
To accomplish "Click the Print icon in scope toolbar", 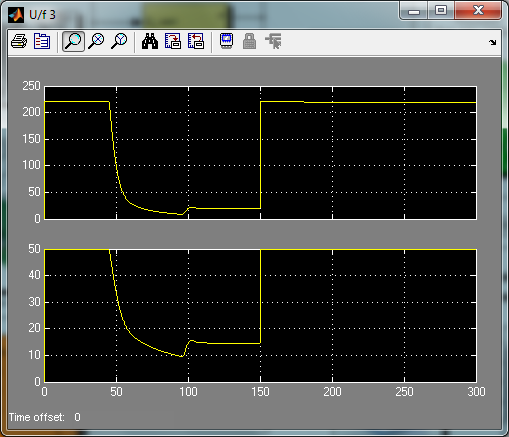I will point(19,41).
